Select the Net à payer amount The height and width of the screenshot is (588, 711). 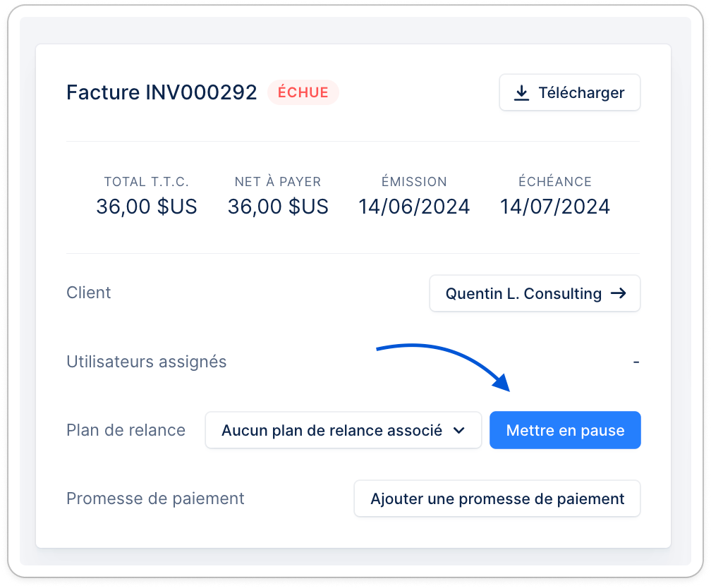coord(278,207)
